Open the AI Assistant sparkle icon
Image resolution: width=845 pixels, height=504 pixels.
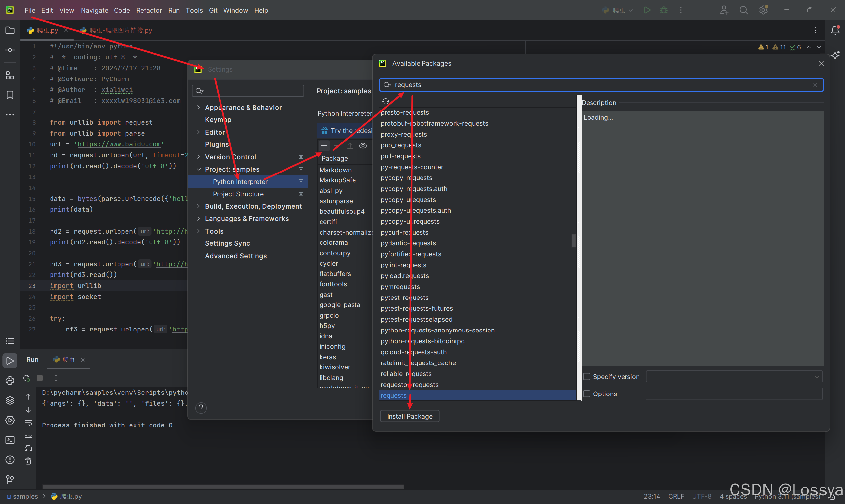pyautogui.click(x=835, y=55)
